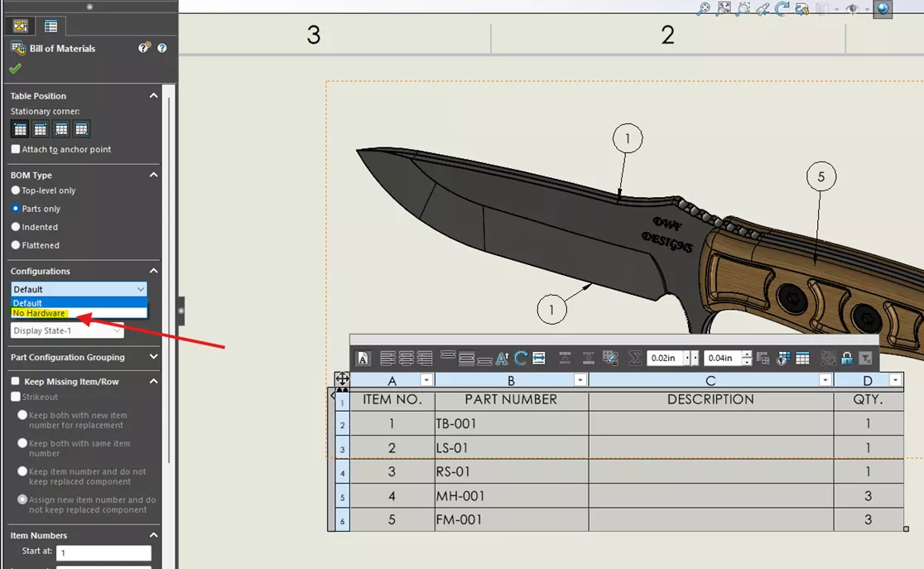
Task: Insert equation using the sigma icon
Action: click(635, 358)
